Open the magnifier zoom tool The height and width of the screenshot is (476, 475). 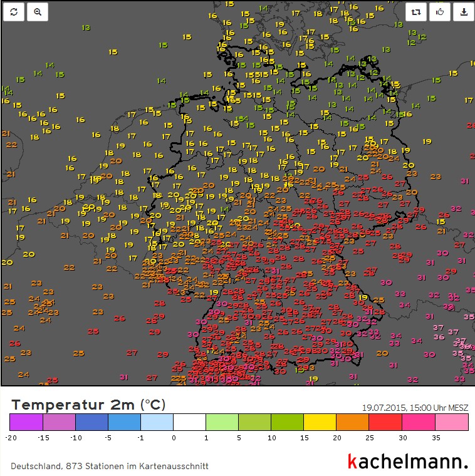[x=38, y=12]
